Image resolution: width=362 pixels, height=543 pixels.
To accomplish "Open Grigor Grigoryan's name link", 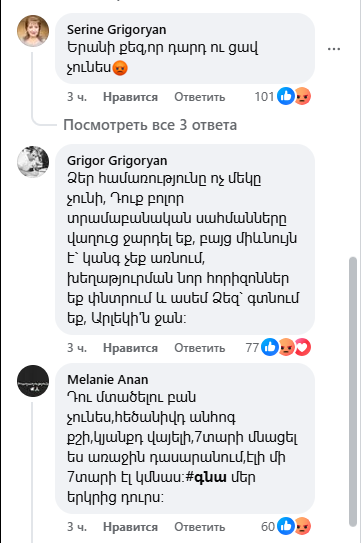I will (117, 161).
